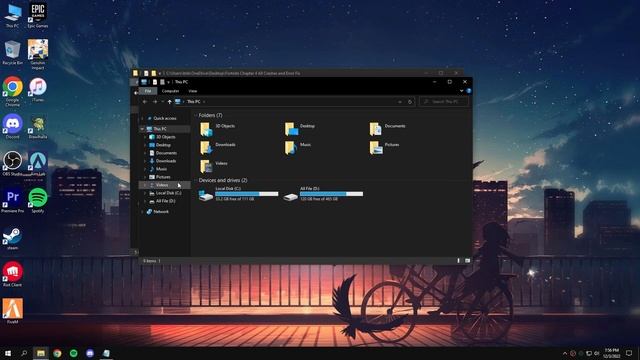Click the Local Disk (C:) usage bar
Image resolution: width=640 pixels, height=360 pixels.
247,194
